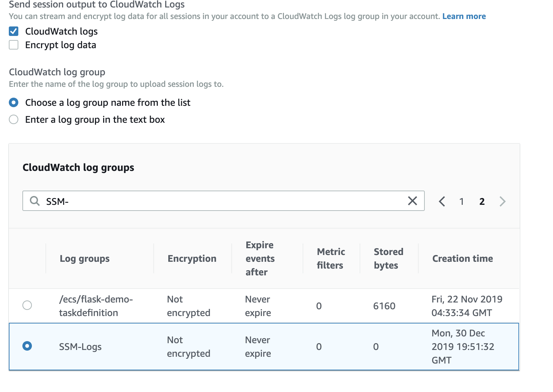
Task: Click page 2 in pagination
Action: click(x=482, y=201)
